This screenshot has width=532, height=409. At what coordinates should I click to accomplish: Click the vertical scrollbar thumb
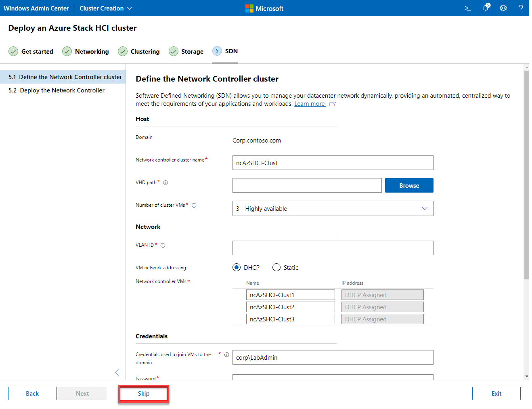click(x=527, y=175)
